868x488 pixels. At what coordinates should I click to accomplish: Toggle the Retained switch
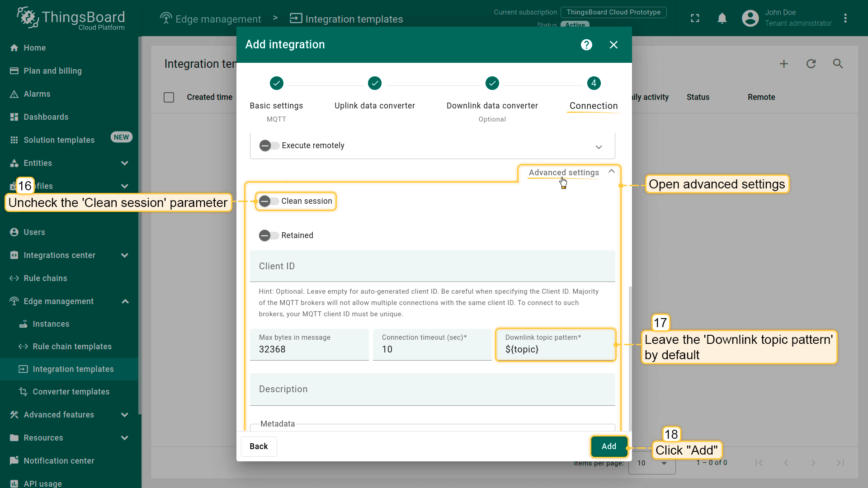pos(269,235)
